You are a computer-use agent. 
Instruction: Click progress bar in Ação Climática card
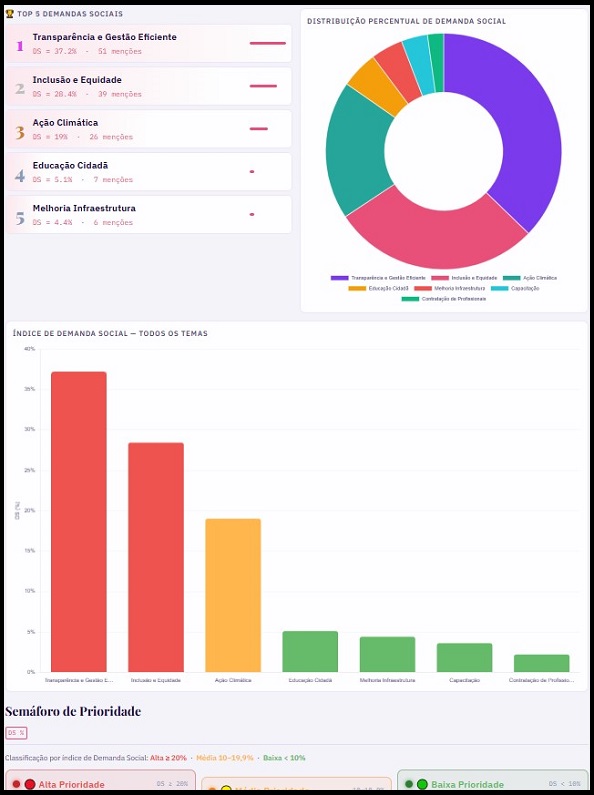coord(258,129)
